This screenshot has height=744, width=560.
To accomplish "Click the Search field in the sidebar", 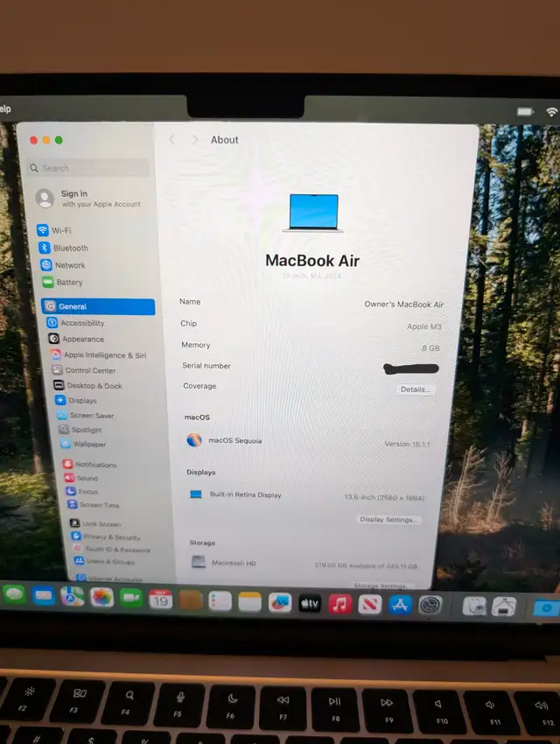I will (87, 168).
